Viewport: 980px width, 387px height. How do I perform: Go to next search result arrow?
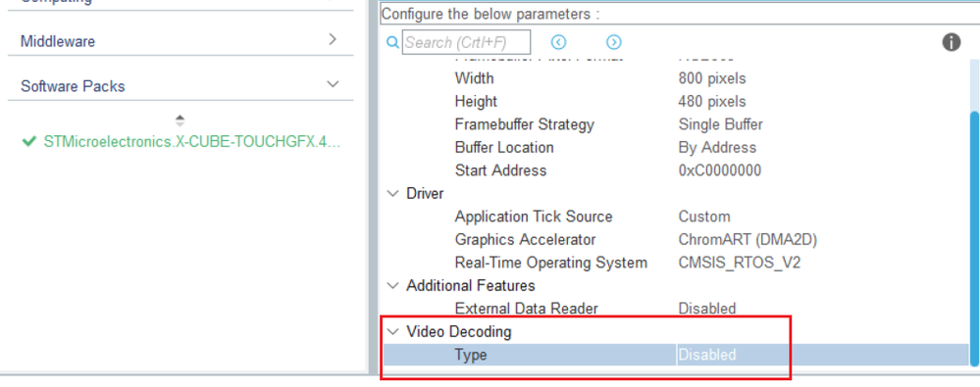(x=614, y=42)
